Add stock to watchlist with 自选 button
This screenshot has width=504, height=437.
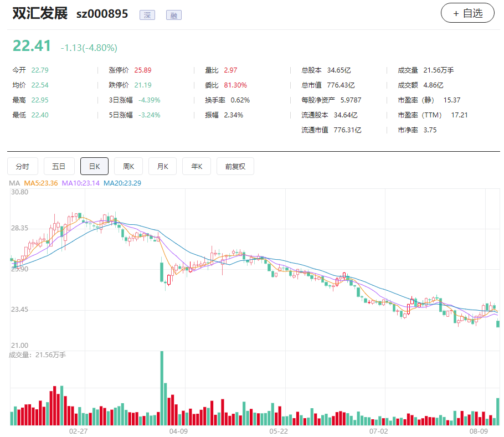pos(467,13)
